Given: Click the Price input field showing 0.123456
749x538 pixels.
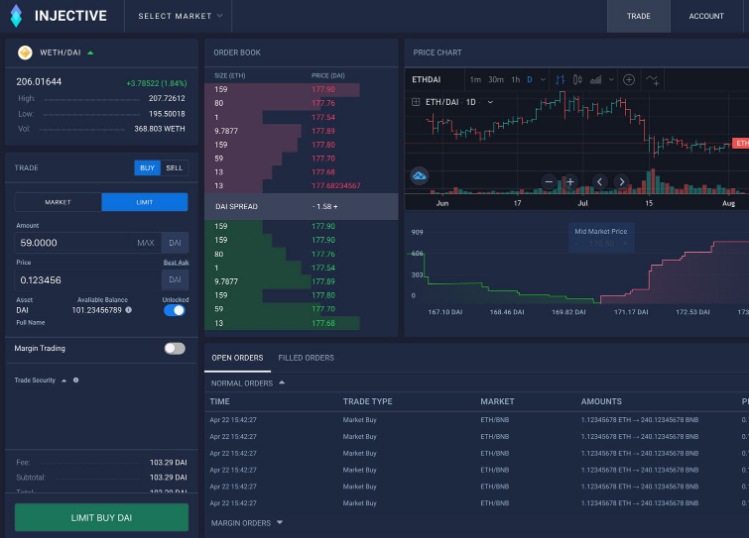Looking at the screenshot, I should (x=88, y=280).
